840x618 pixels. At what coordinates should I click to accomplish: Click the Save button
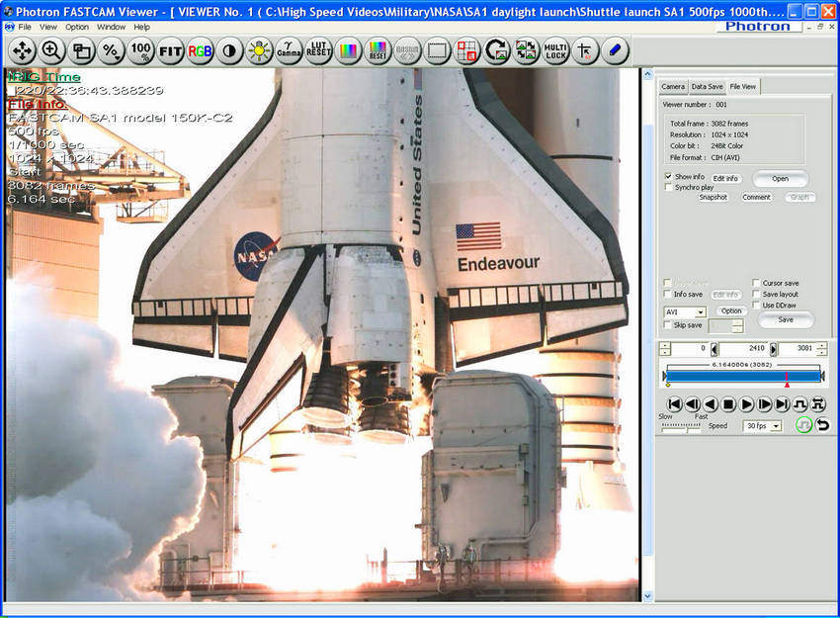(x=786, y=319)
